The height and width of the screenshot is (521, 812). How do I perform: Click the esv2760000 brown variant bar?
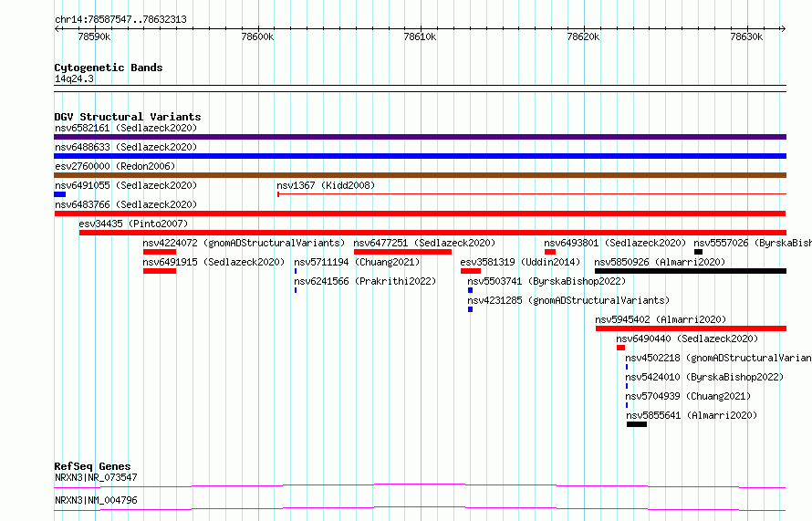420,175
